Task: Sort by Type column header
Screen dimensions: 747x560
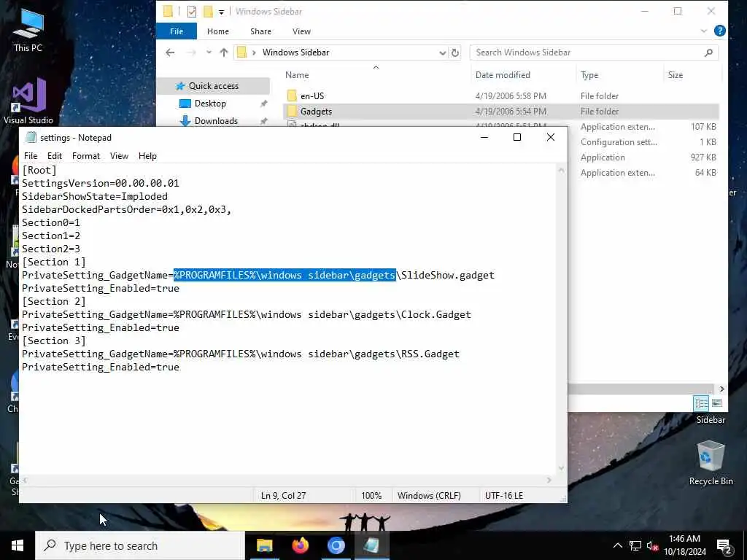Action: tap(589, 75)
